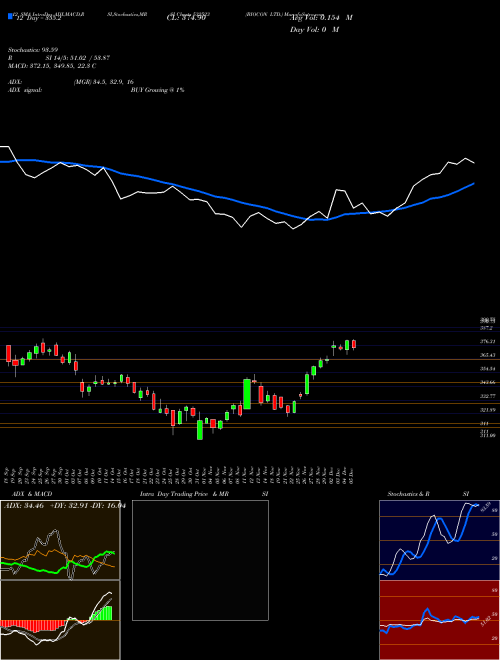
Task: Click the tall green candlestick in mid-November
Action: 247,394
